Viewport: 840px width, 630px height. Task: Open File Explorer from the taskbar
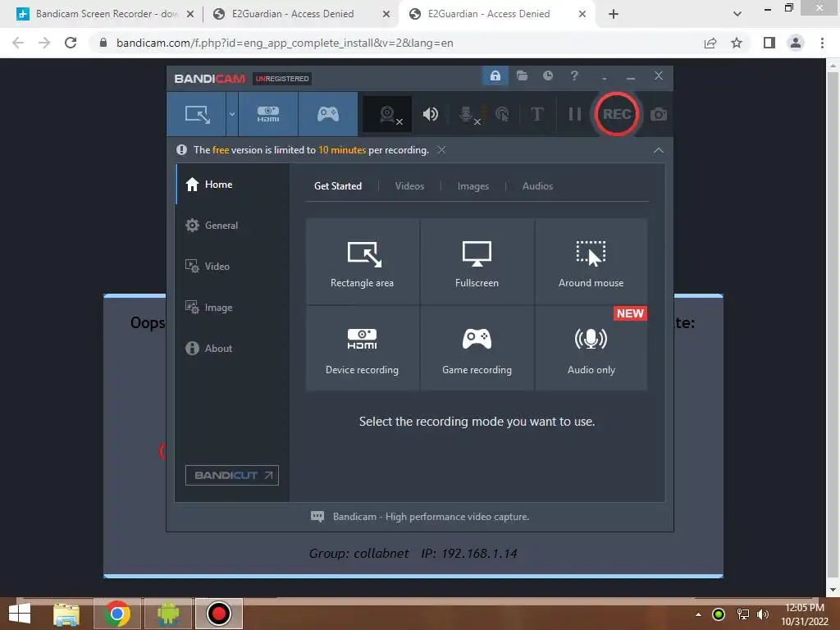(x=66, y=614)
